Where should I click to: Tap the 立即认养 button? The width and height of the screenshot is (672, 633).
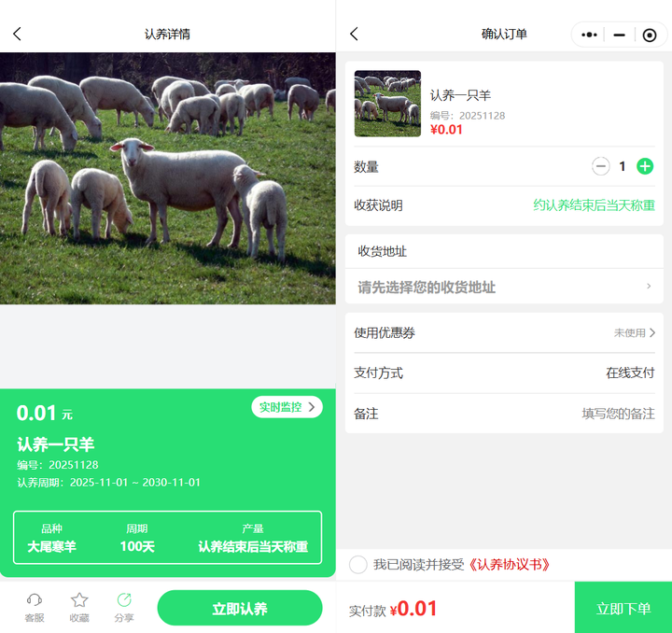coord(240,608)
